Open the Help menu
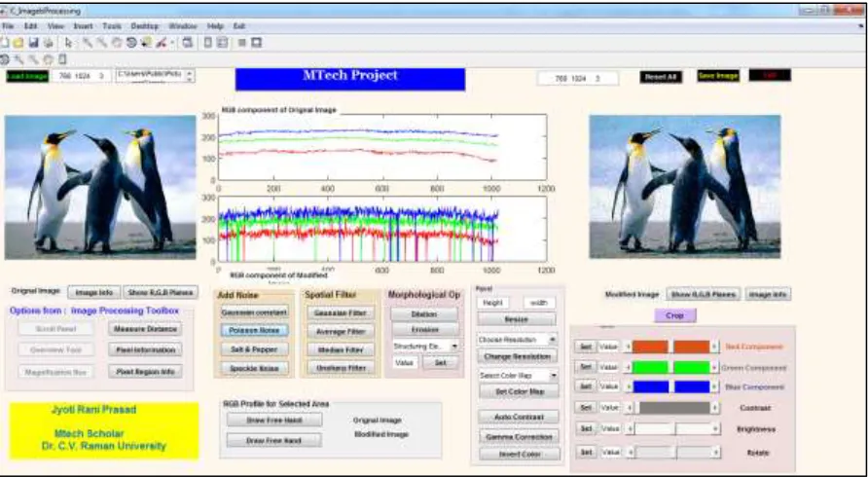Image resolution: width=868 pixels, height=477 pixels. (215, 26)
